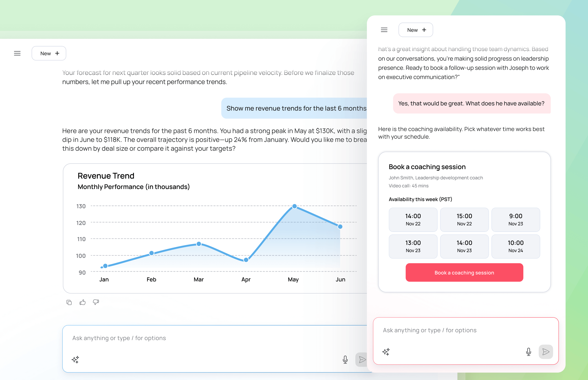The image size is (588, 380).
Task: Start a New chat in left panel
Action: (x=49, y=53)
